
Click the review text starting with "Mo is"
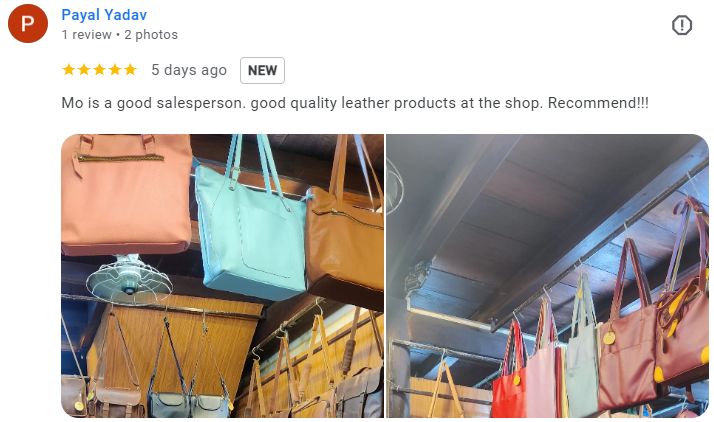point(355,103)
